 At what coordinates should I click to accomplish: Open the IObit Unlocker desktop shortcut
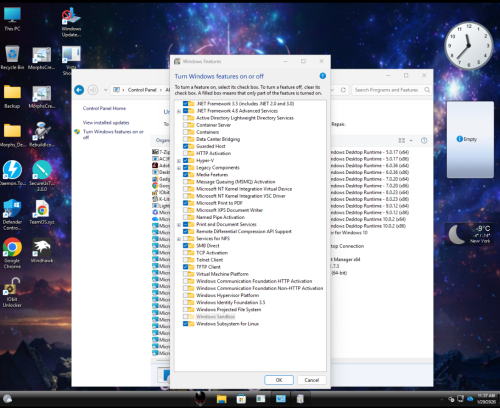point(12,293)
